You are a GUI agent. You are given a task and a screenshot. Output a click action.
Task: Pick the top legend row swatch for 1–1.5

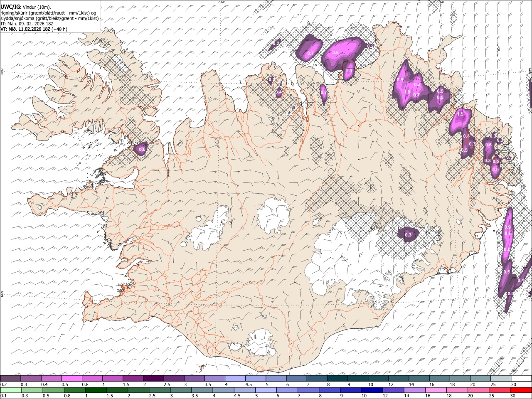112,378
